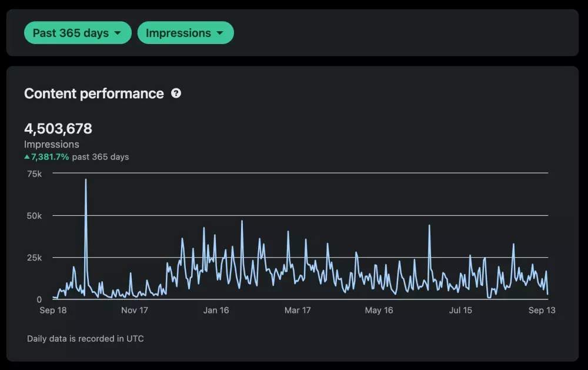Image resolution: width=588 pixels, height=370 pixels.
Task: Click the 50k y-axis label
Action: click(35, 216)
